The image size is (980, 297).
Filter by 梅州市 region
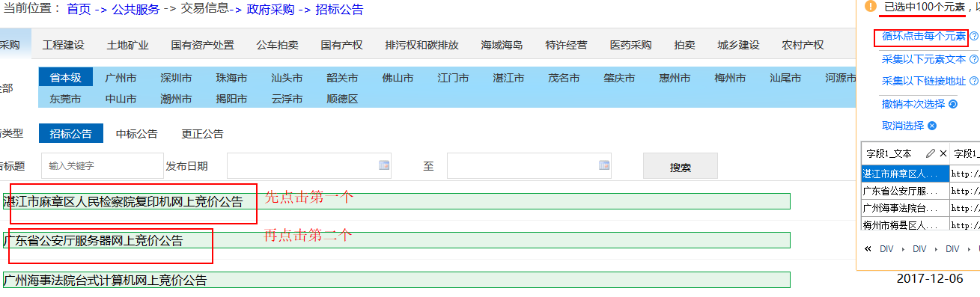point(730,78)
